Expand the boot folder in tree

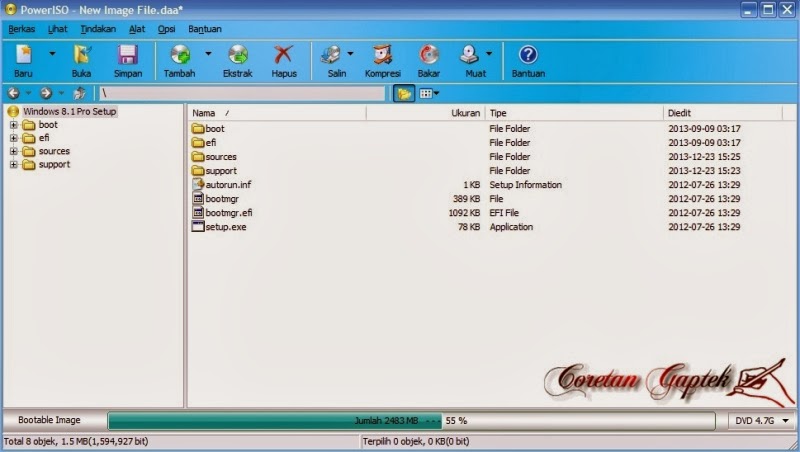[x=14, y=124]
